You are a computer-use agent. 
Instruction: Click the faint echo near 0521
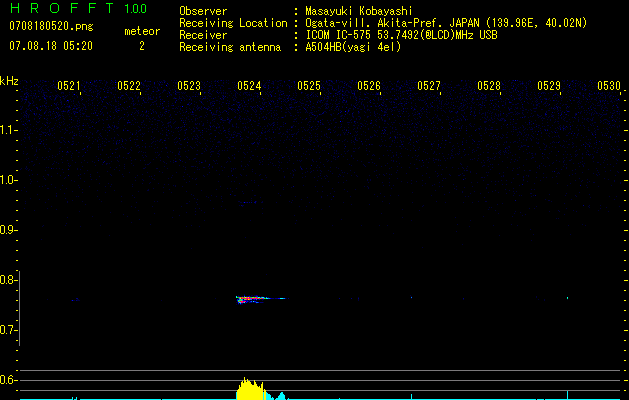(75, 300)
